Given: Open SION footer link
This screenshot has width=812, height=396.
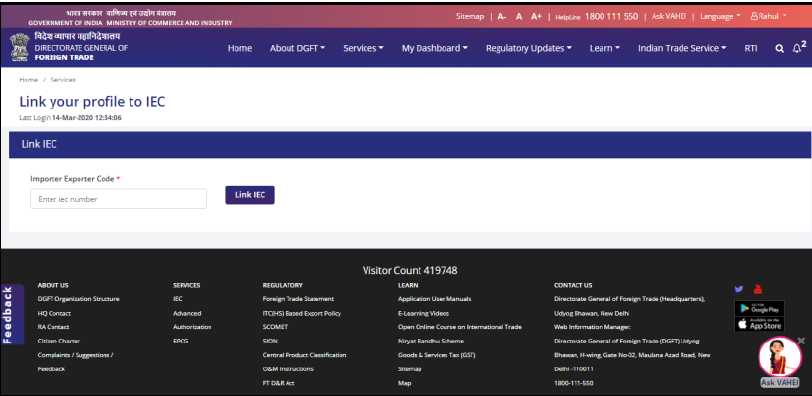Looking at the screenshot, I should point(270,342).
